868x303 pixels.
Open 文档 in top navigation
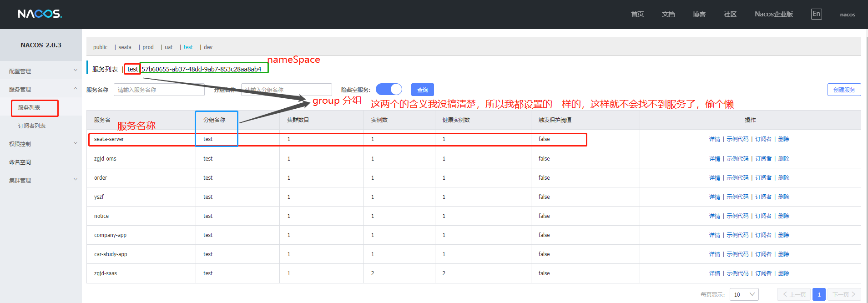668,14
